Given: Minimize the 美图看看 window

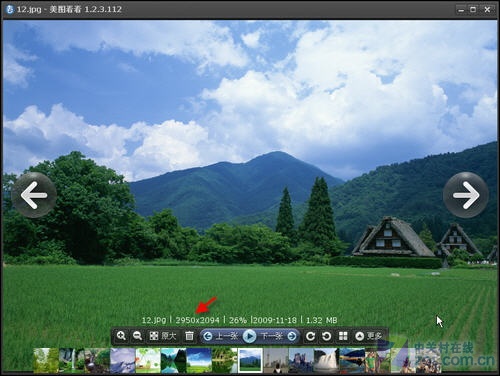Looking at the screenshot, I should (x=461, y=10).
